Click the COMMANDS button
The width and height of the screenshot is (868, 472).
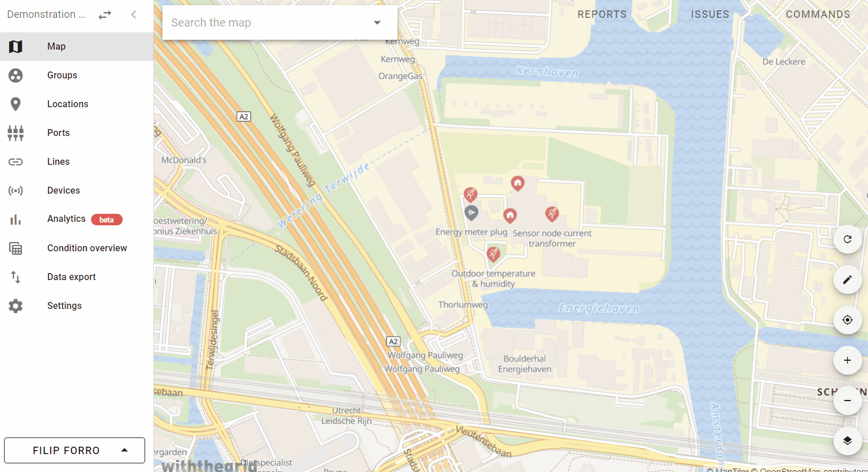818,14
